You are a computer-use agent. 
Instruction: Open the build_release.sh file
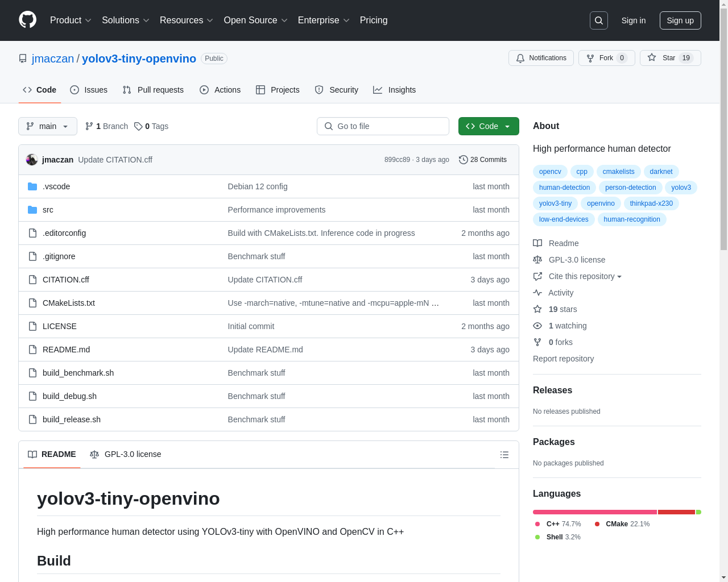pyautogui.click(x=72, y=419)
